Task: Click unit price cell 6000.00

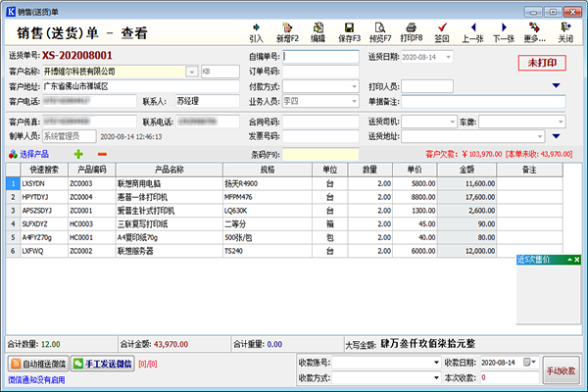Action: [415, 251]
